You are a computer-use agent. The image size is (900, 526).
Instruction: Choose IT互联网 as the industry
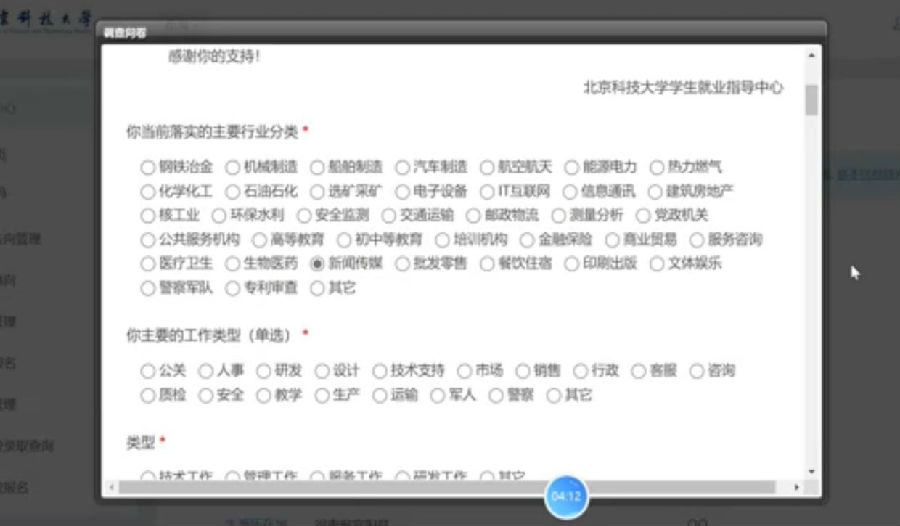pyautogui.click(x=487, y=191)
